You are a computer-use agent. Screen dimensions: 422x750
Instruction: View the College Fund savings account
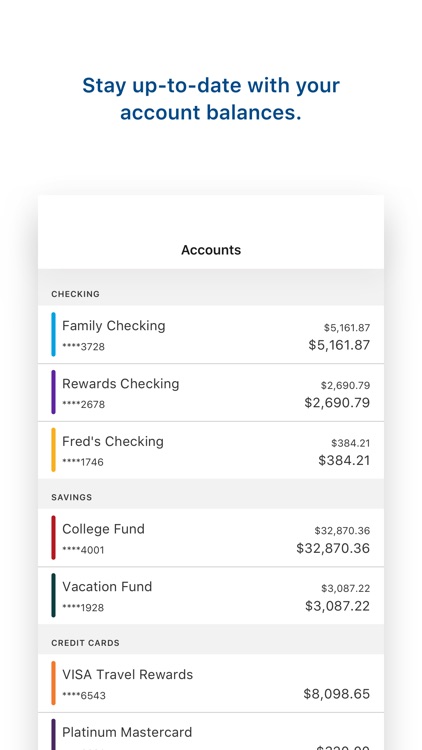pos(211,538)
